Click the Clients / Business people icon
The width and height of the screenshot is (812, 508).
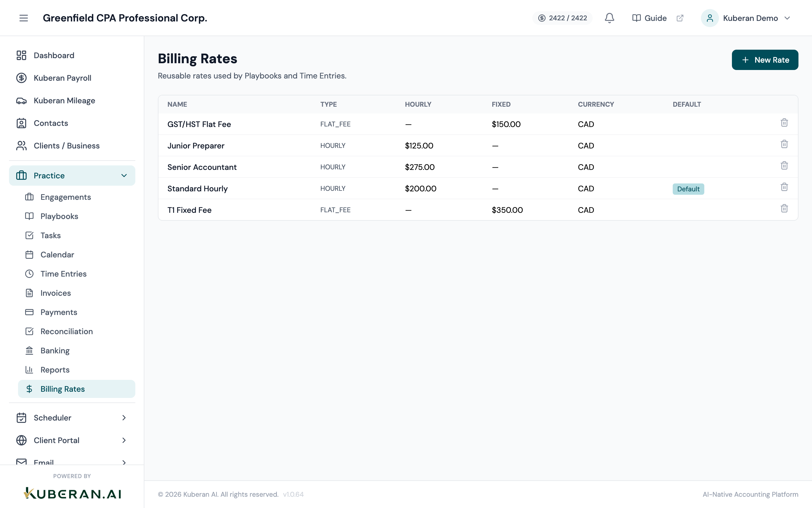(x=21, y=145)
